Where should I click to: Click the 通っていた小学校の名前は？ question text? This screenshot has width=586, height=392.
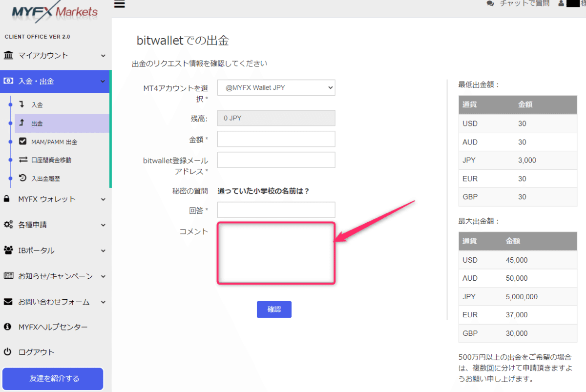263,191
